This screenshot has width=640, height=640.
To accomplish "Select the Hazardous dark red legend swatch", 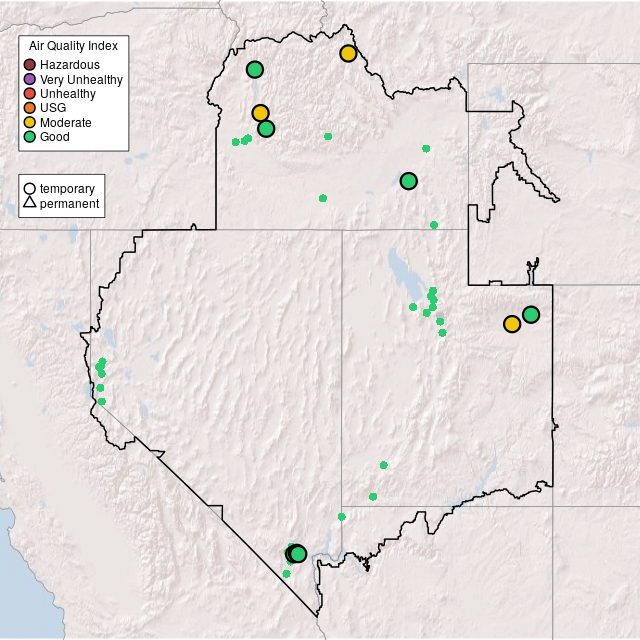I will click(30, 65).
